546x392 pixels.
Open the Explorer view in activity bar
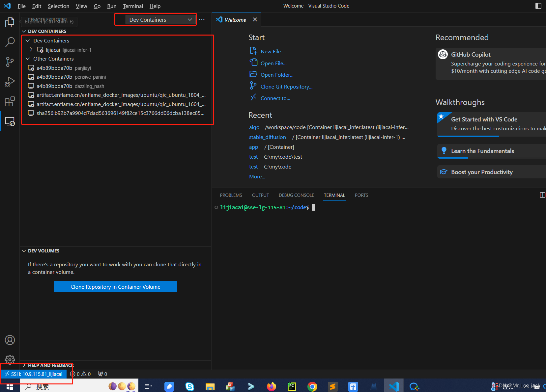10,22
